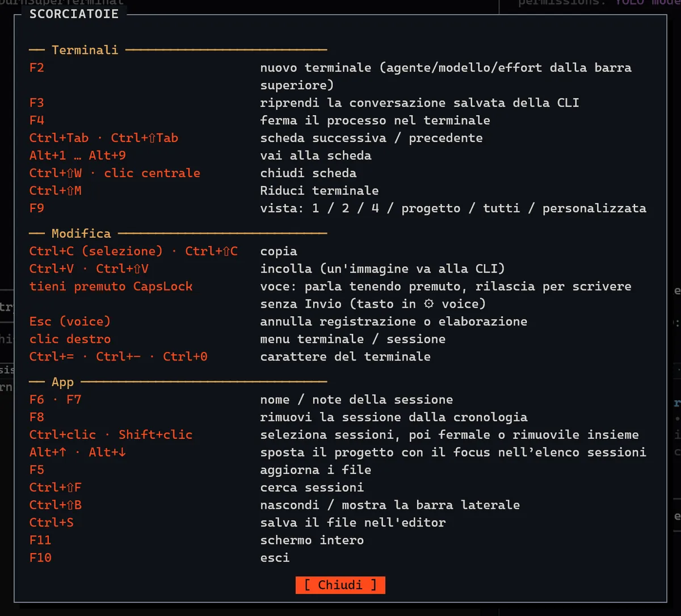Click "rimuovi la sessione dalla cronologia" text

(394, 417)
